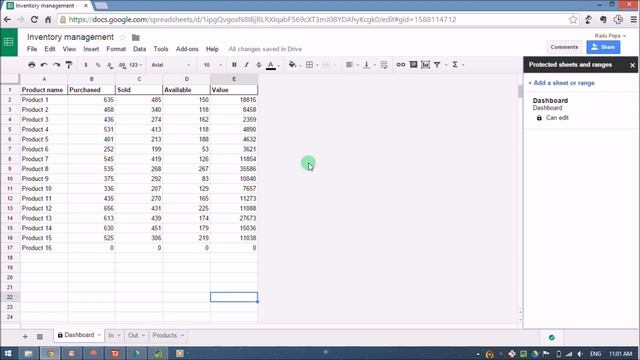Insert a comment from toolbar
The height and width of the screenshot is (360, 640).
[x=413, y=64]
